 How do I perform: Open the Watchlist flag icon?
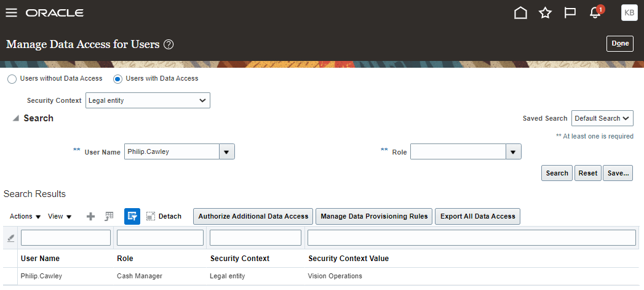click(x=570, y=13)
